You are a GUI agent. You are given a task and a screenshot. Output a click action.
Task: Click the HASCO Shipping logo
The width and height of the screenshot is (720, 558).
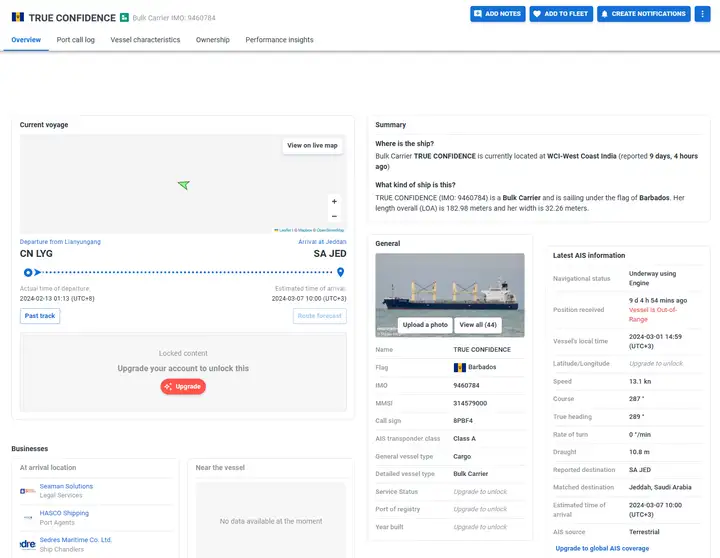pos(28,518)
